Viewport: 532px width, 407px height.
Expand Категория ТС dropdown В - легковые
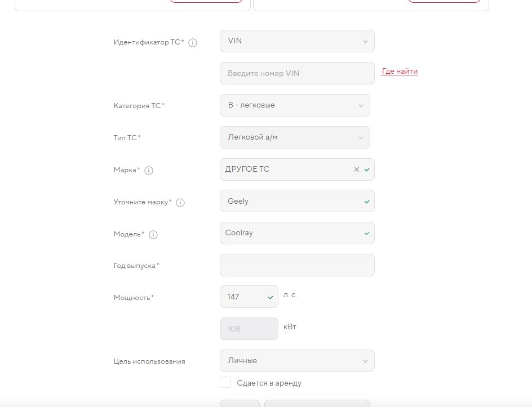pyautogui.click(x=295, y=105)
